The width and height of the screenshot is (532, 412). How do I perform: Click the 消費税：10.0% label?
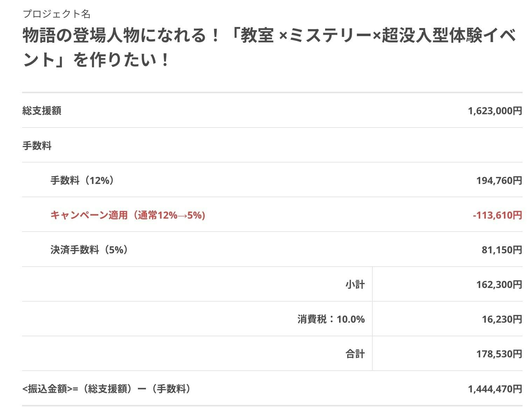pyautogui.click(x=331, y=319)
